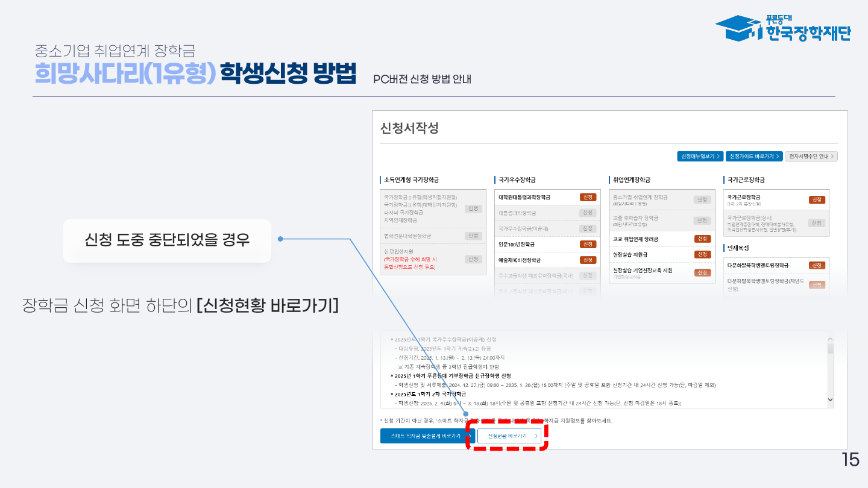This screenshot has width=868, height=488.
Task: Click the 한국장학재단 logo
Action: point(782,28)
